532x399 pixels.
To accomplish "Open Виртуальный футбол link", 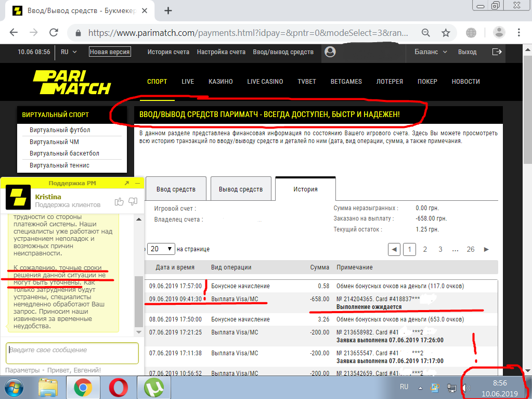I will pos(60,130).
